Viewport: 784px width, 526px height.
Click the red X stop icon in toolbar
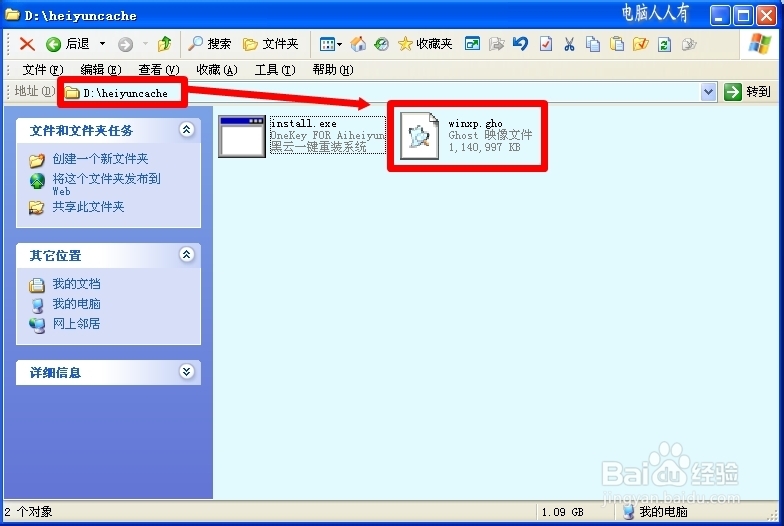(x=27, y=44)
